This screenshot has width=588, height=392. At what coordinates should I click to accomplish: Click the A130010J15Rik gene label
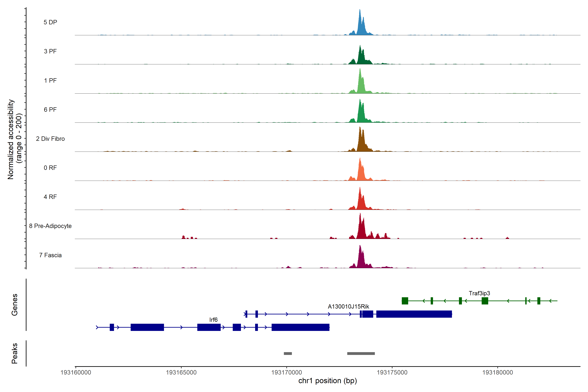pyautogui.click(x=348, y=307)
